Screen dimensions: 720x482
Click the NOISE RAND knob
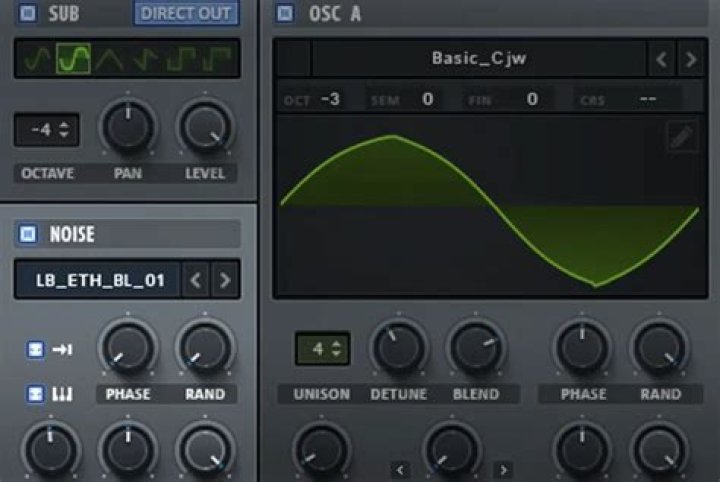[205, 347]
